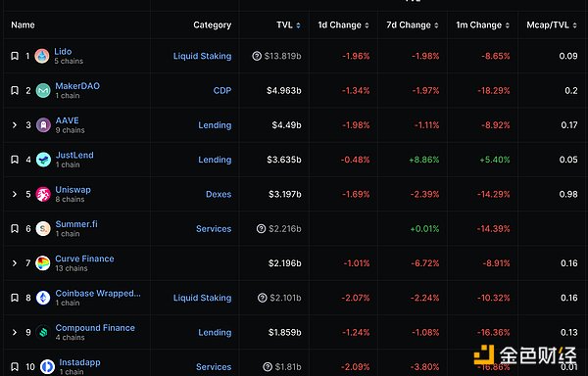Click the question mark beside Lido TVL
Screen dimensions: 588x376
(x=257, y=56)
